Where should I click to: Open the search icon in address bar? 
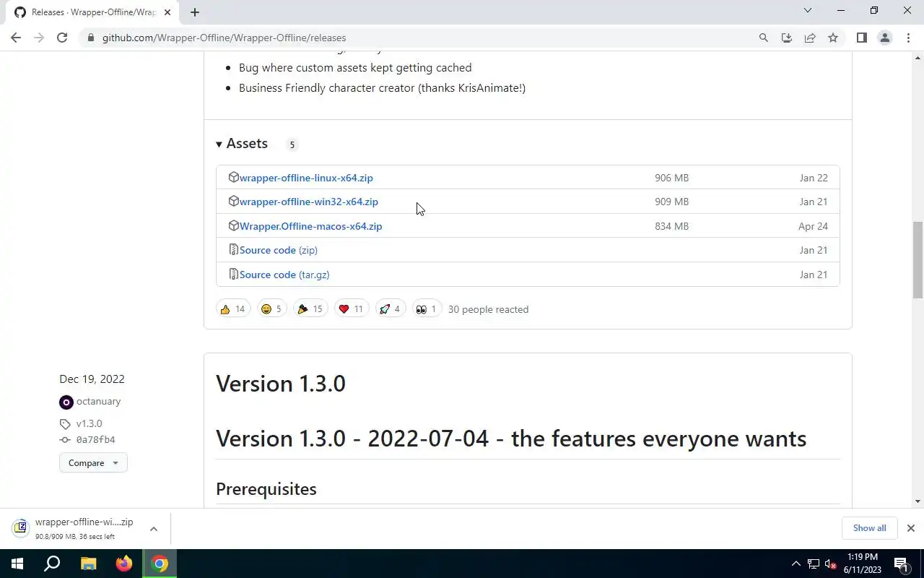coord(763,38)
